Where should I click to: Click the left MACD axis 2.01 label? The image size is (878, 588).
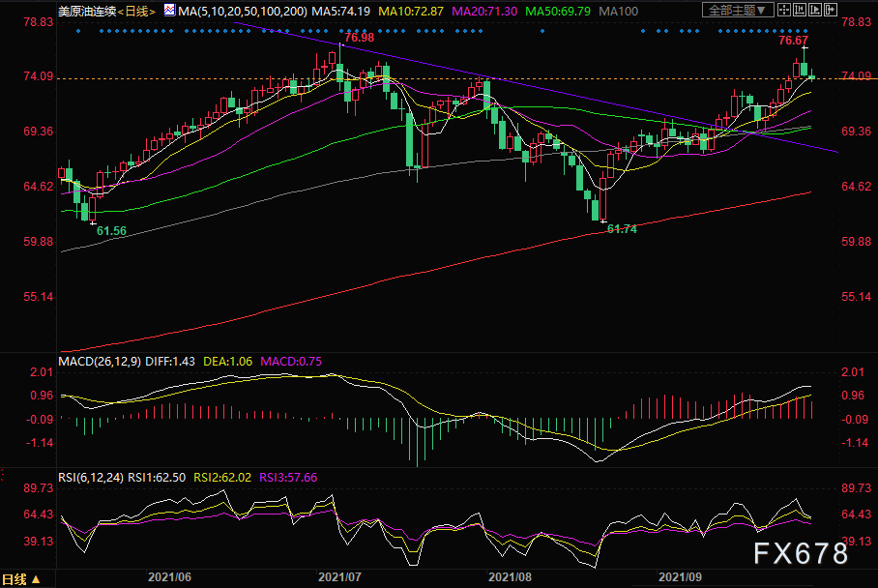pyautogui.click(x=42, y=372)
